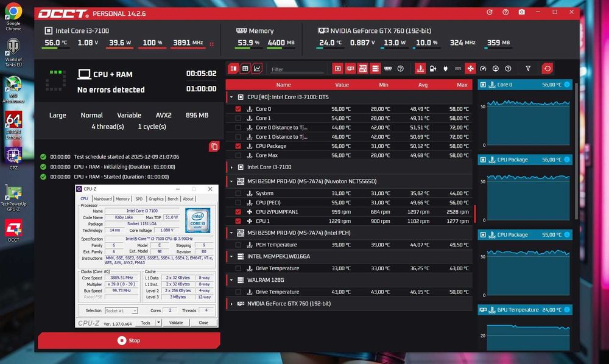Uncheck the Core 0 sensor checkbox
Screen dimensions: 609x364
click(238, 109)
